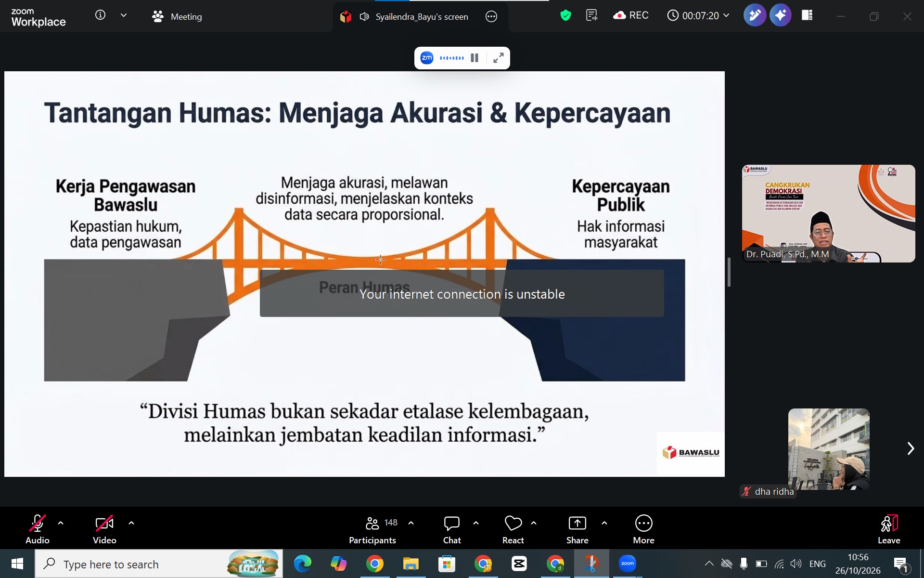Unmute microphone with Audio button

(38, 529)
